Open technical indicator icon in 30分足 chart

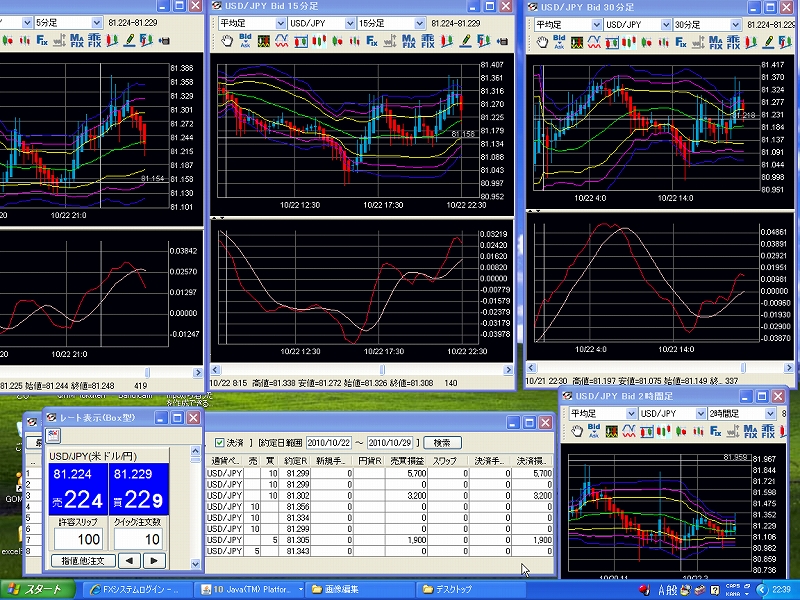pos(577,42)
